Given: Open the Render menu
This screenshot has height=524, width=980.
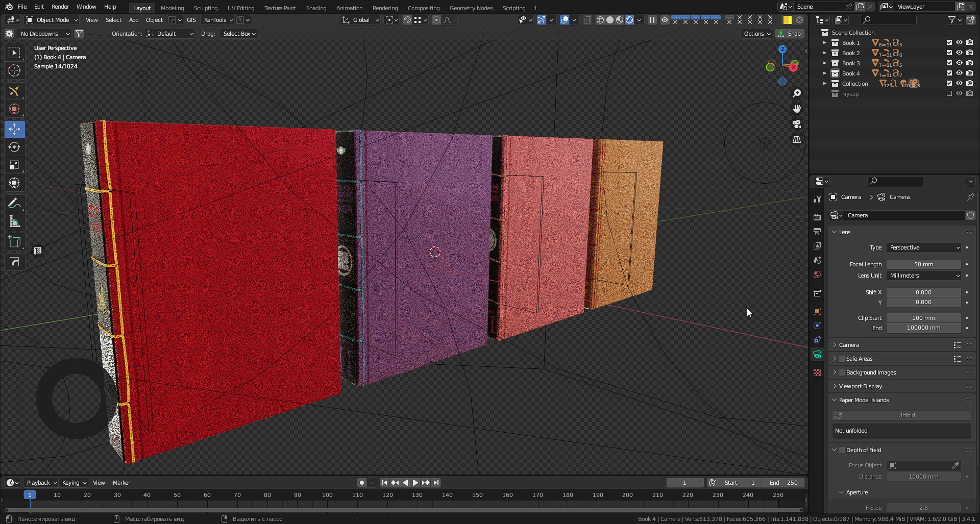Looking at the screenshot, I should 60,7.
